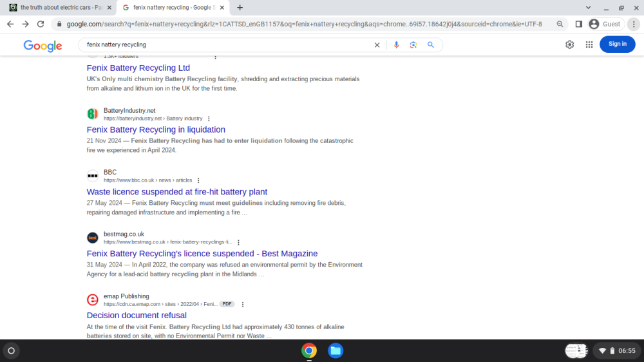Viewport: 644px width, 362px height.
Task: Toggle the side panel icon
Action: (579, 24)
